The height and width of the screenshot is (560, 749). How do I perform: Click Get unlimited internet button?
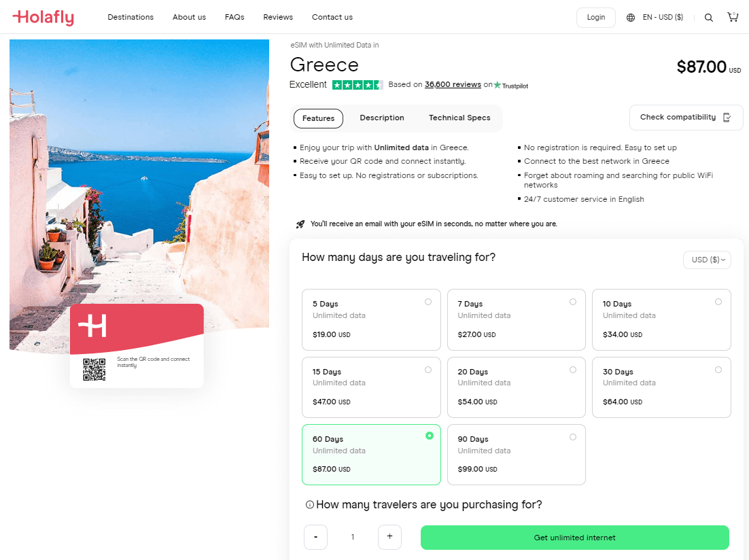[574, 538]
